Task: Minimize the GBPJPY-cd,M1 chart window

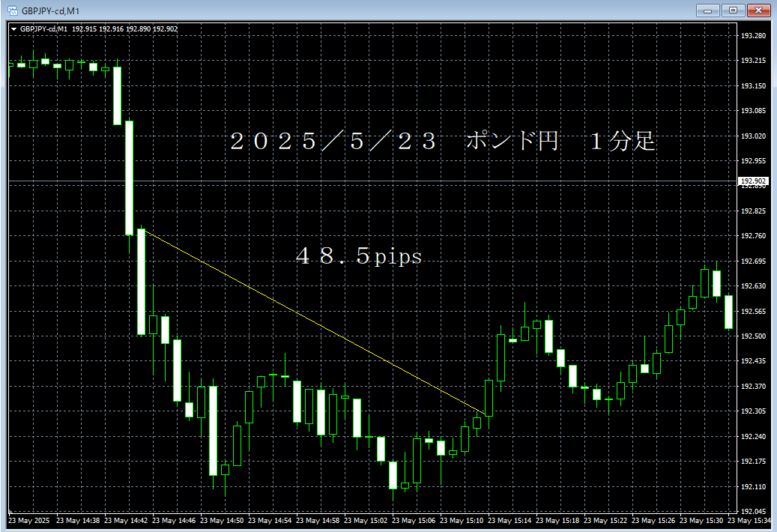Action: 708,10
